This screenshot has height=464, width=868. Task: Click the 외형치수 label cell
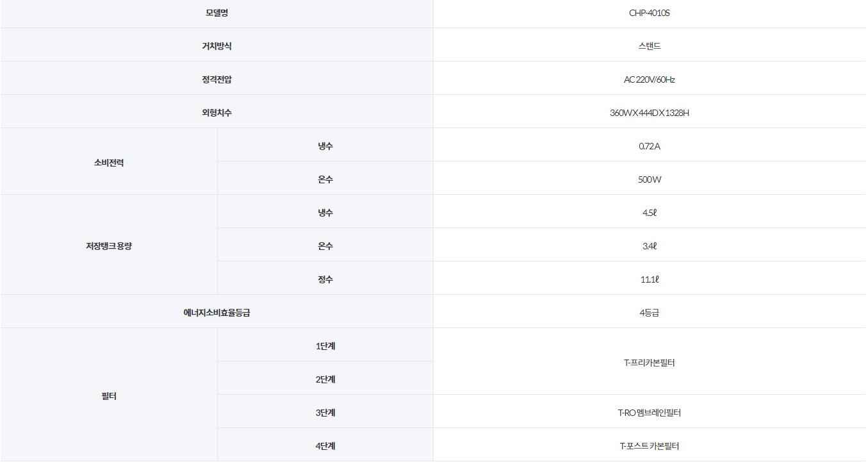click(217, 113)
